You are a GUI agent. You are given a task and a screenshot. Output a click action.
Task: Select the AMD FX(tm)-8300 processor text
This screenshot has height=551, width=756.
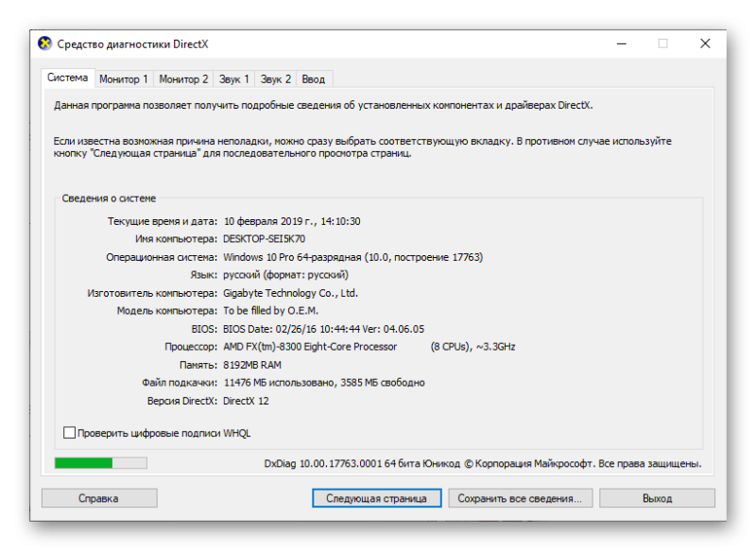pyautogui.click(x=310, y=347)
